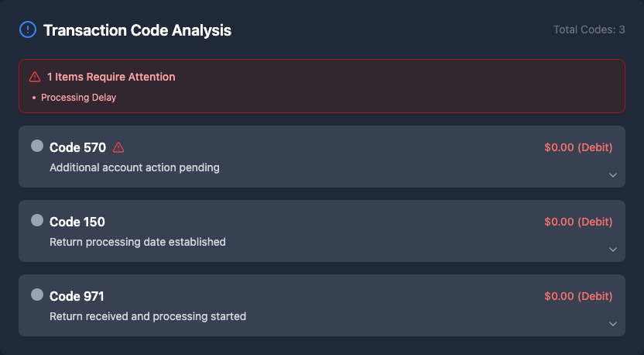Click the Code 150 title text
Viewport: 644px width, 355px height.
pos(77,222)
